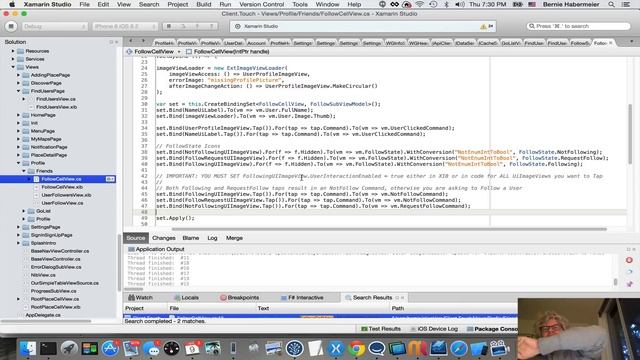
Task: Open the Package Console pad
Action: tap(492, 329)
